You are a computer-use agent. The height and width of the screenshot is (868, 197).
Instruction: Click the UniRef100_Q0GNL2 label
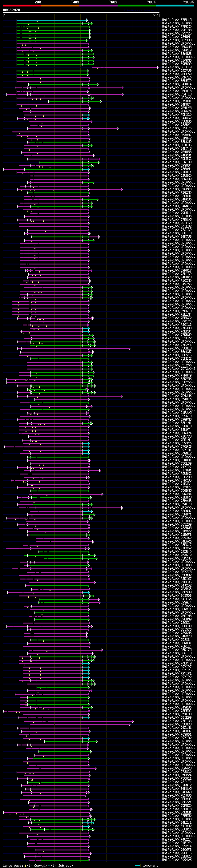click(x=177, y=454)
